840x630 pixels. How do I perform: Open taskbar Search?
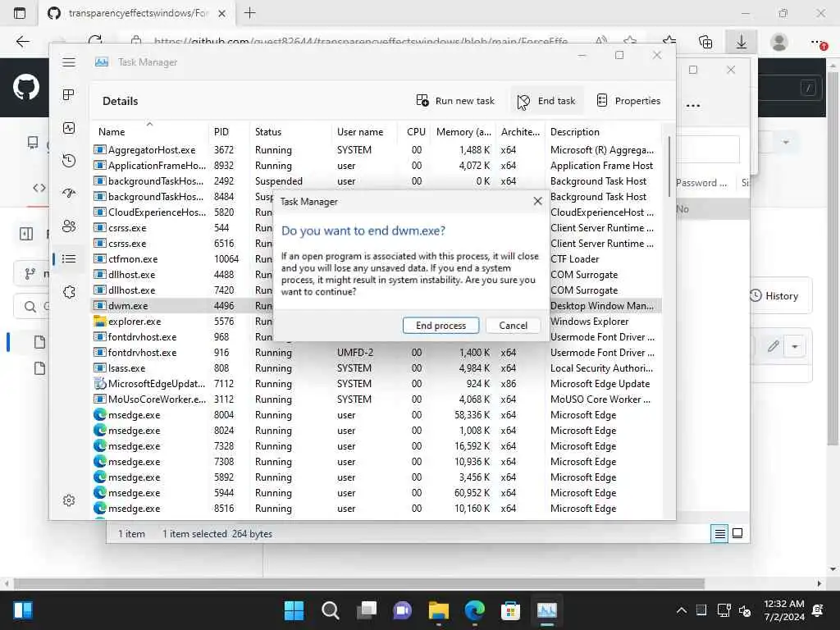pyautogui.click(x=330, y=610)
